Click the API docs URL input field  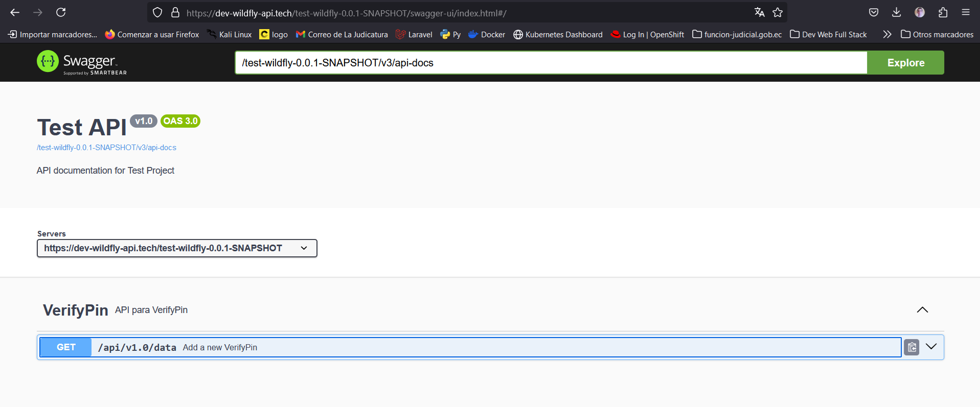click(x=551, y=63)
